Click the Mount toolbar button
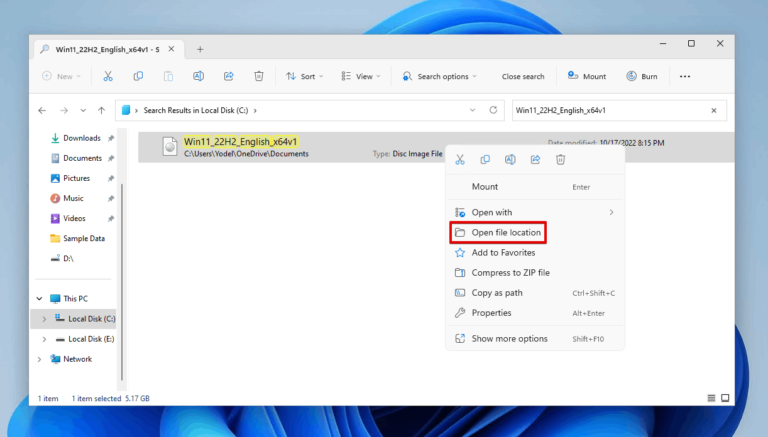 pyautogui.click(x=587, y=76)
